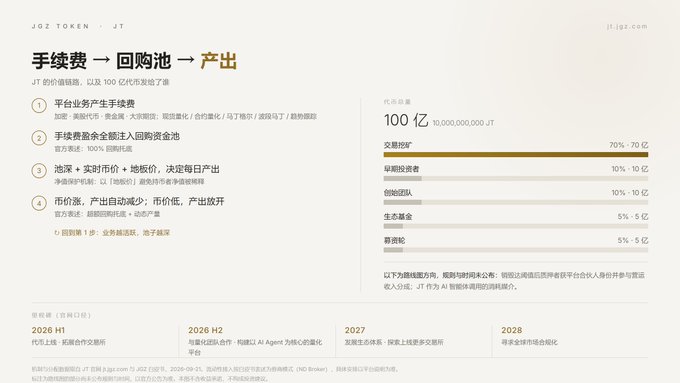Click the 早期投资者 10% allocation bar
Viewport: 680px width, 383px height.
(x=516, y=178)
